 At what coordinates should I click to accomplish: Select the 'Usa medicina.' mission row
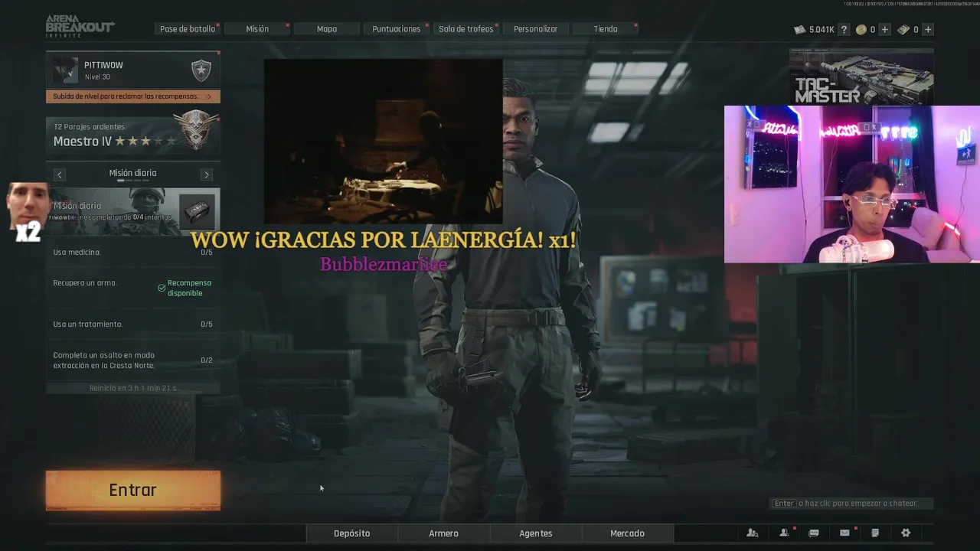click(x=133, y=253)
